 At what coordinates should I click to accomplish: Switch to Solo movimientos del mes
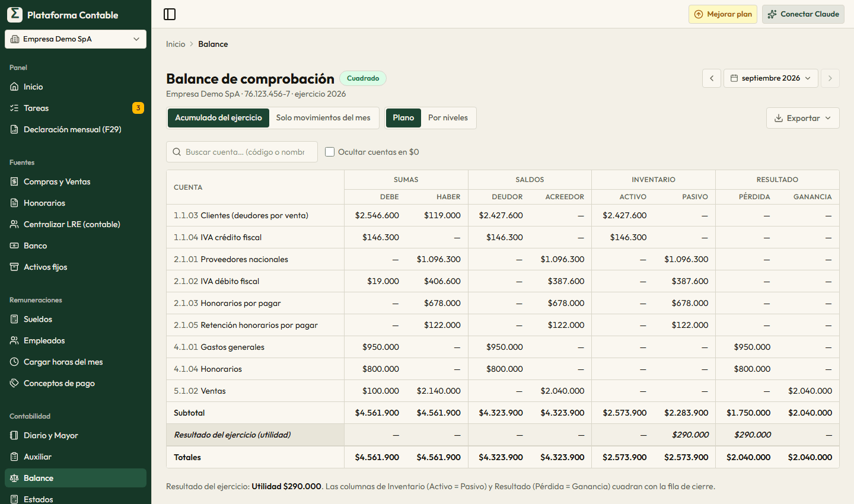(323, 118)
